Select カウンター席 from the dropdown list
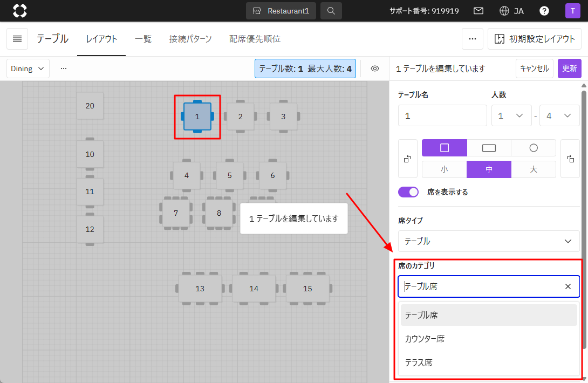The image size is (588, 383). 489,338
